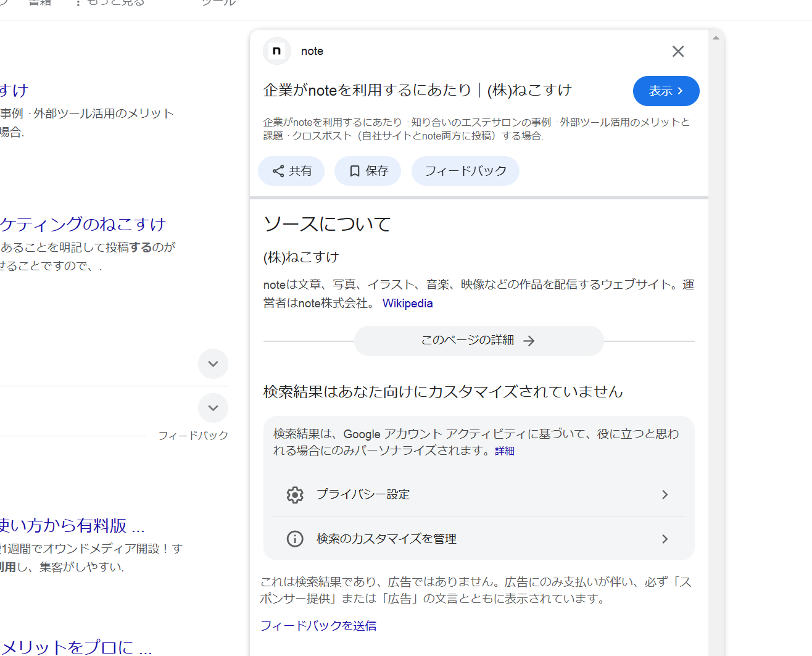Click the panel scrollbar up arrow

click(x=716, y=38)
